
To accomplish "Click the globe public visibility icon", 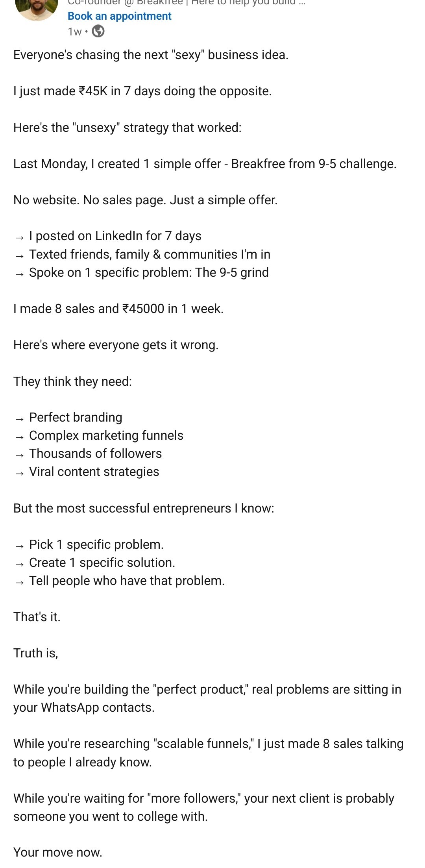I will (x=98, y=31).
